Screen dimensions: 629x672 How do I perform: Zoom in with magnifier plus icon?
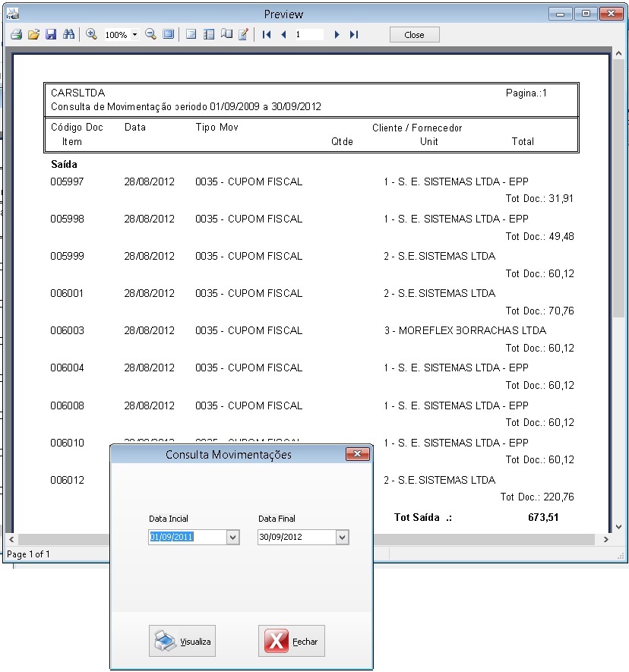pos(91,35)
